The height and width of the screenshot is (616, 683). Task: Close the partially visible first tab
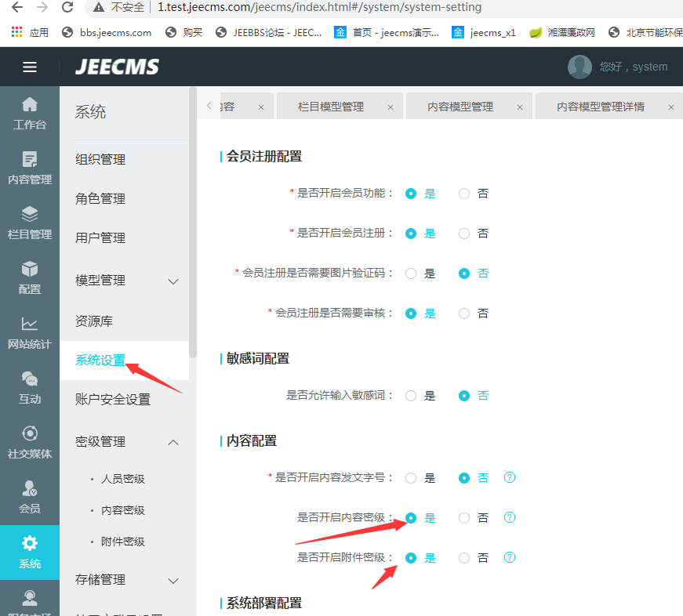click(x=261, y=107)
